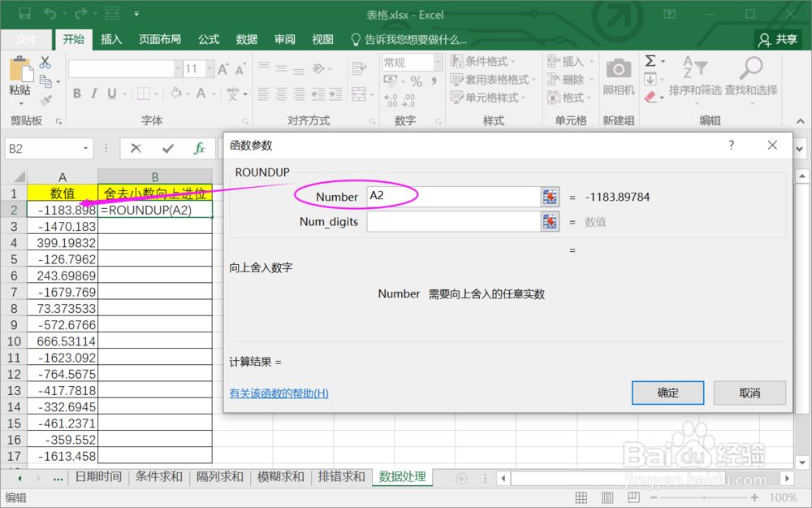Click the decrease decimal icon
The image size is (812, 508).
[408, 100]
